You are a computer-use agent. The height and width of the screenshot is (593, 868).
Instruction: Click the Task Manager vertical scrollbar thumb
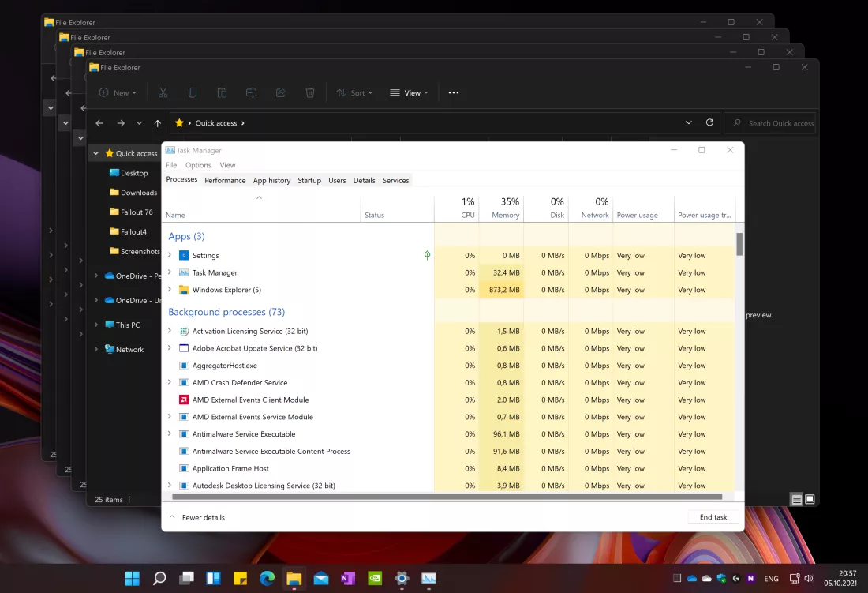tap(739, 244)
